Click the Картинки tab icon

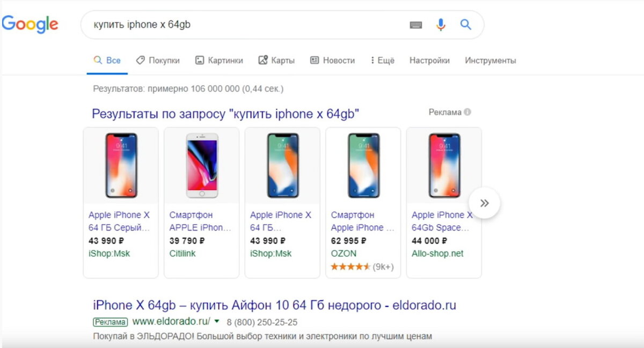[x=200, y=60]
